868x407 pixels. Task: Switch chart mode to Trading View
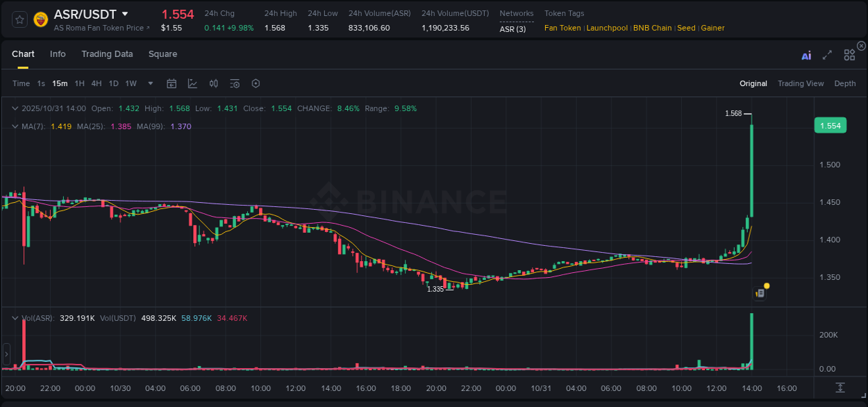801,83
